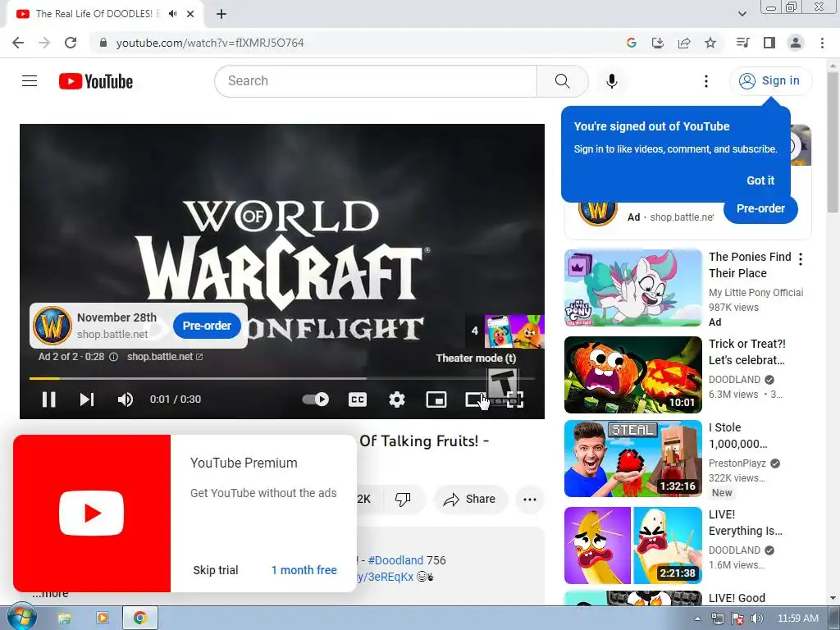Open The Ponies Find Their Place thumbnail
Viewport: 840px width, 630px height.
coord(632,288)
